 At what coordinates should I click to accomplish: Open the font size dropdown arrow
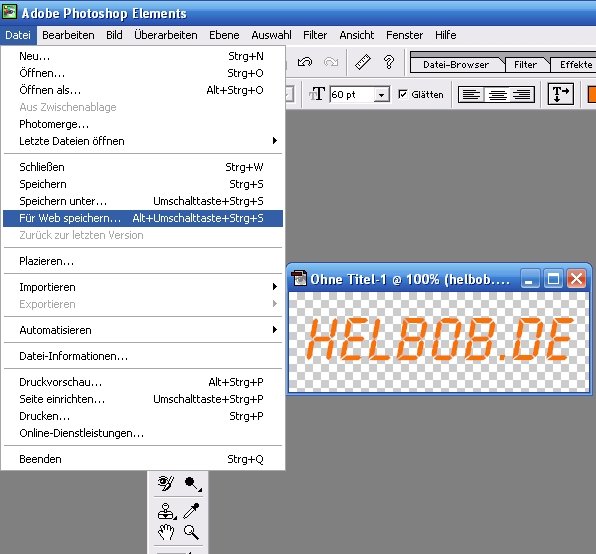pos(381,95)
